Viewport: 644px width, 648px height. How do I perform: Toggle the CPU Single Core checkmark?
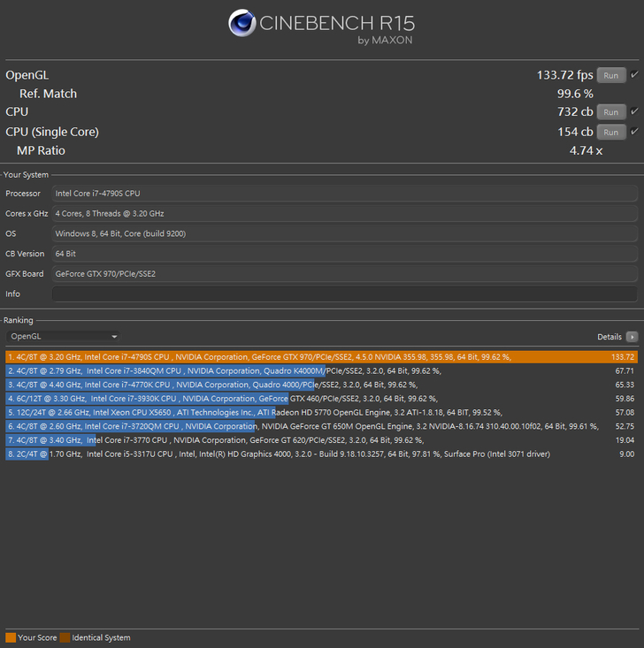tap(634, 132)
